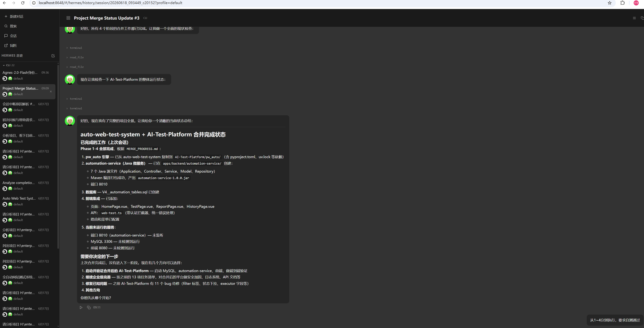Open the hamburger menu icon in header
The width and height of the screenshot is (644, 328).
[634, 18]
